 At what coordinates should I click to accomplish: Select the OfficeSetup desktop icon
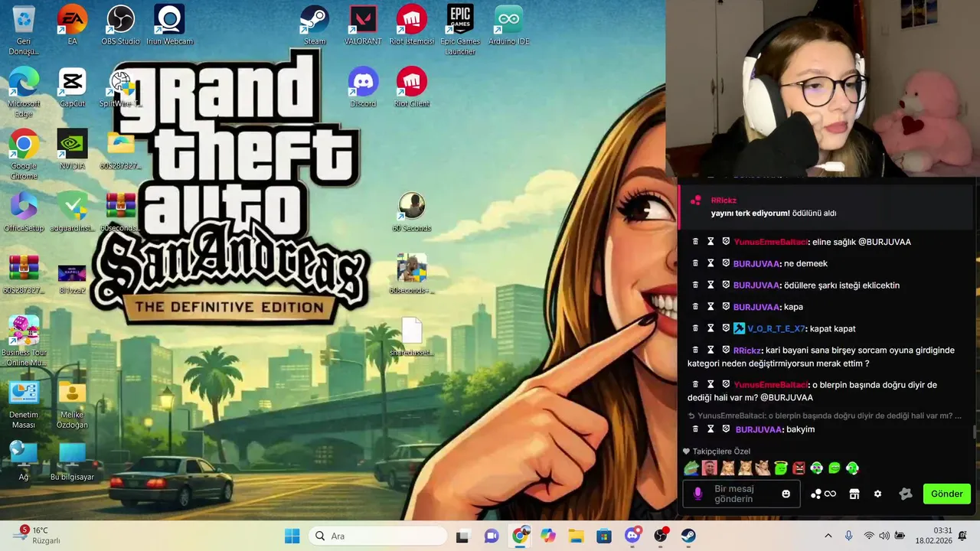(x=24, y=212)
